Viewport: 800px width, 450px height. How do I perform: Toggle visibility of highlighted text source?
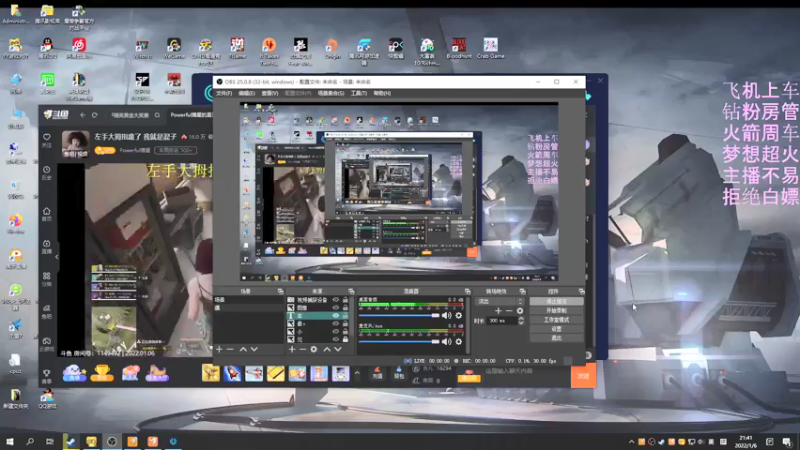[x=336, y=316]
